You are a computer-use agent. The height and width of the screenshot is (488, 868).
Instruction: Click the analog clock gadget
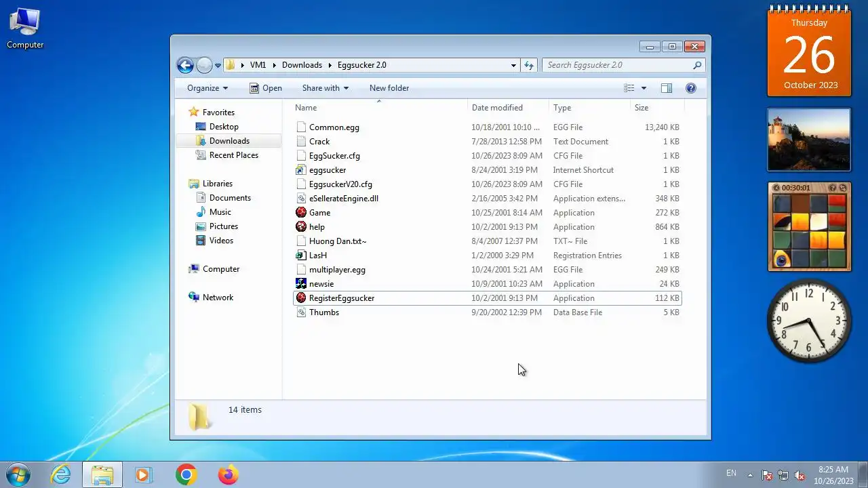[809, 321]
